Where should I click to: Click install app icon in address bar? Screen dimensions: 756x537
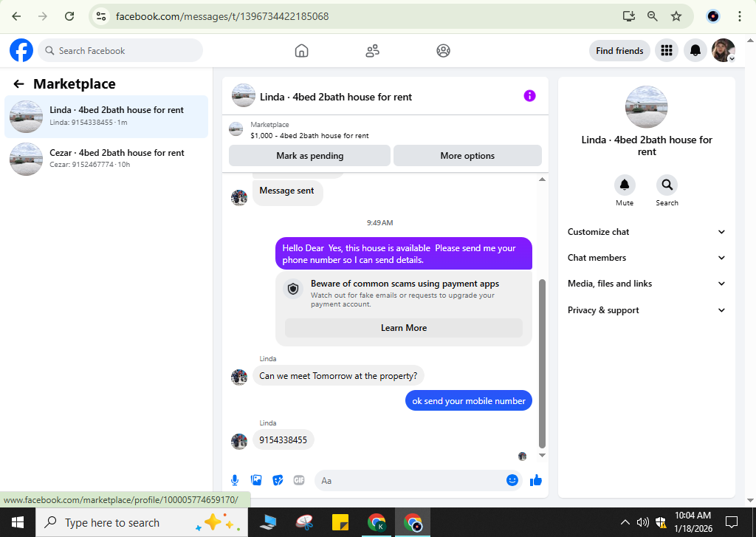pos(628,16)
